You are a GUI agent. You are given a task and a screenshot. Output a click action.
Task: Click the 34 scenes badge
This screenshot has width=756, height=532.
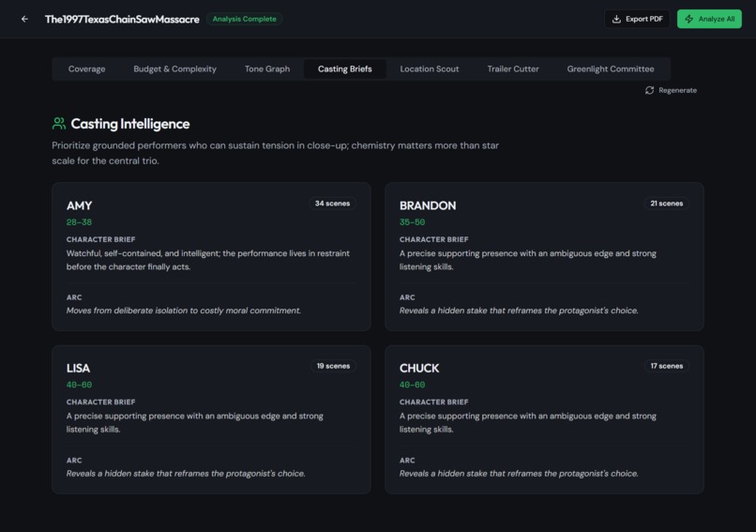(x=332, y=204)
